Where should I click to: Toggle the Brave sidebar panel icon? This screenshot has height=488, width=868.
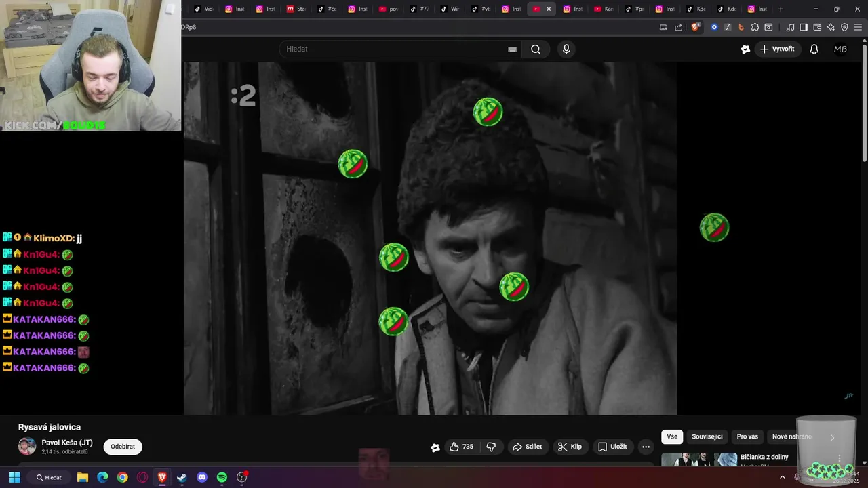click(804, 27)
